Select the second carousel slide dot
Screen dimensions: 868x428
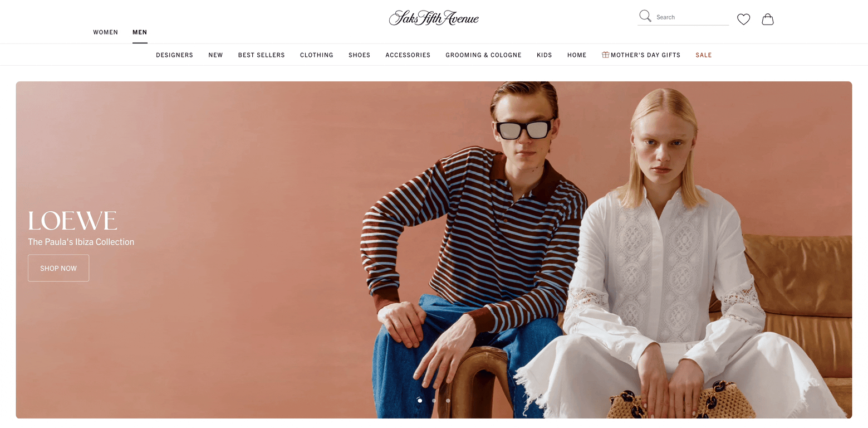pyautogui.click(x=434, y=400)
